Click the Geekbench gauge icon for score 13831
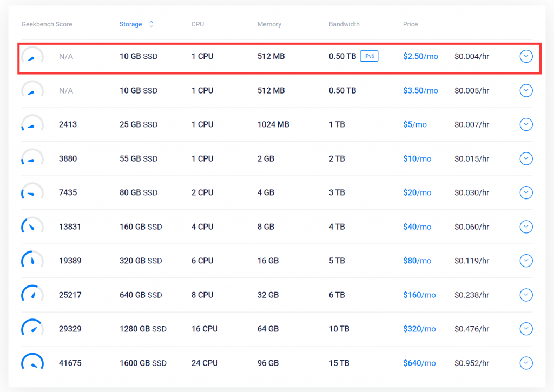 tap(32, 227)
